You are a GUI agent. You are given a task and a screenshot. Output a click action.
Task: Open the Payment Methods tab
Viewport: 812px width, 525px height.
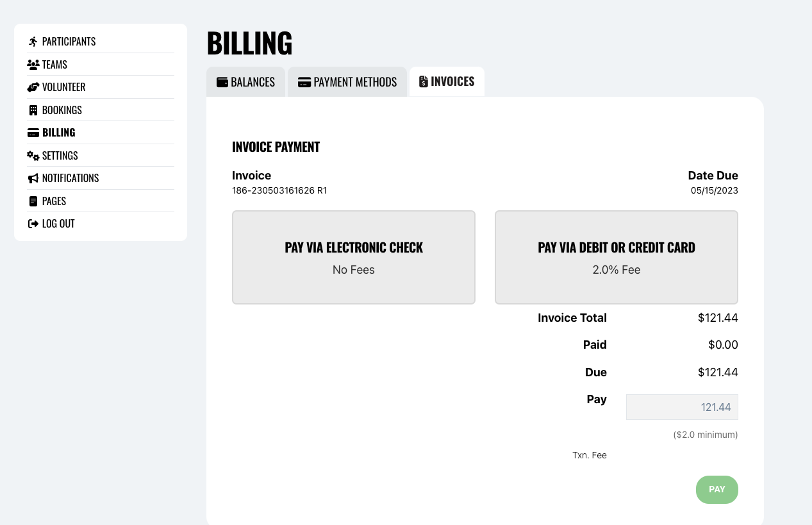tap(355, 82)
